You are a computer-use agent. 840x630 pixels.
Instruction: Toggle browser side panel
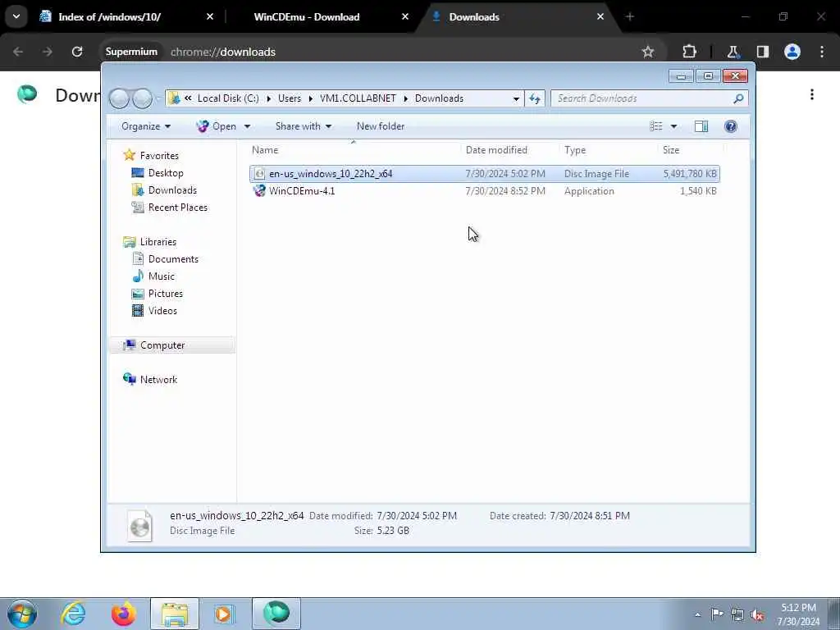point(762,52)
